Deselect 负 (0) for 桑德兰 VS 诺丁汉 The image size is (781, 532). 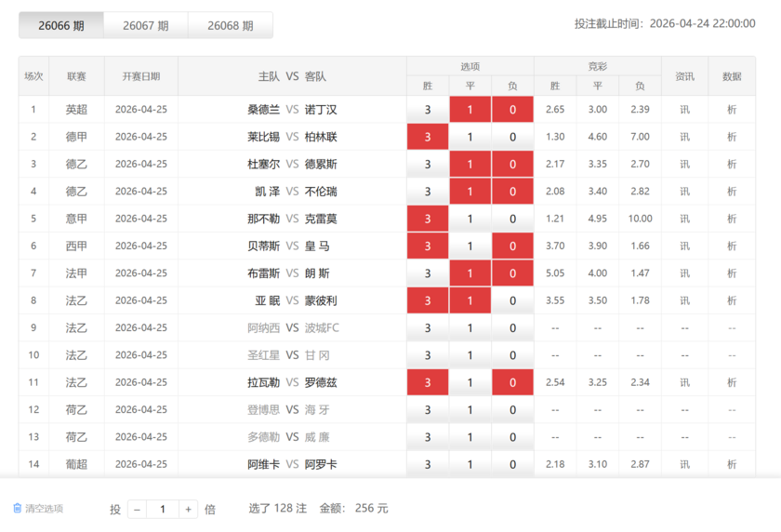pos(512,110)
